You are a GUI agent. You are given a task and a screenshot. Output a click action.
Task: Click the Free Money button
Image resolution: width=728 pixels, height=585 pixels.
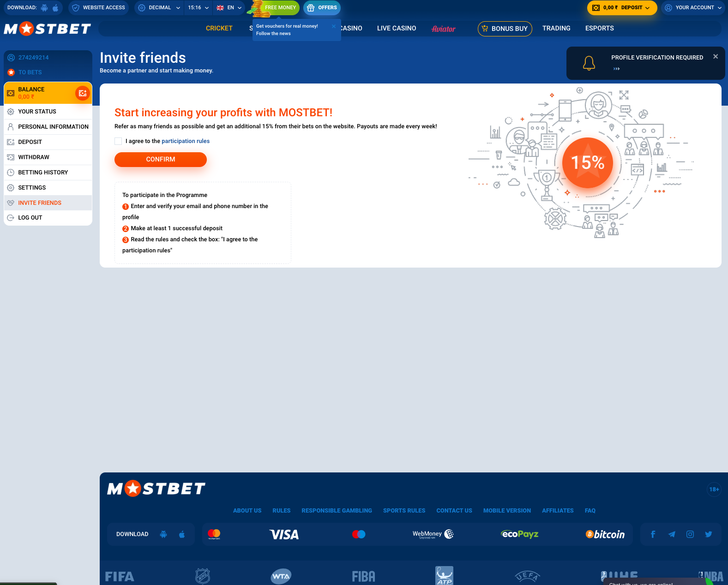coord(280,8)
